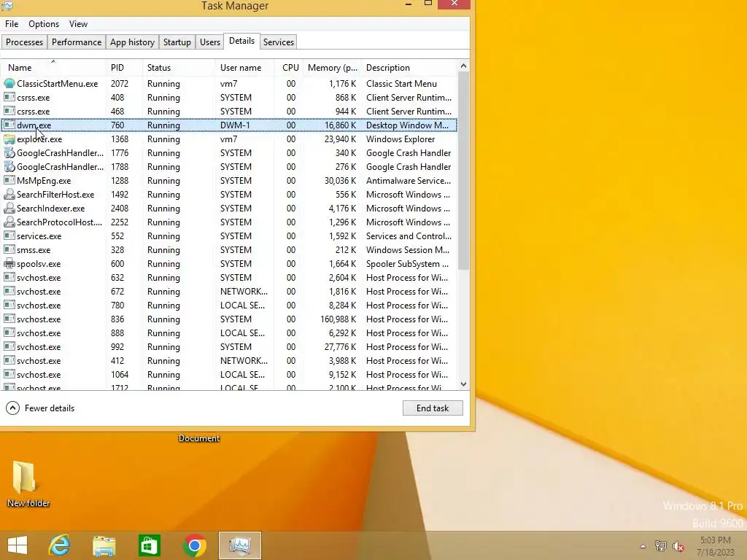Select svchost.exe row with PID 632
The image size is (747, 560).
pos(229,278)
